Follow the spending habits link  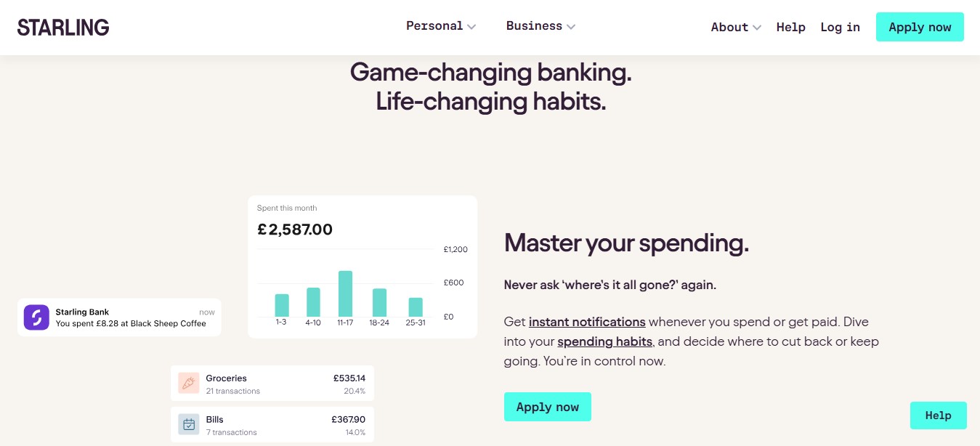(604, 341)
